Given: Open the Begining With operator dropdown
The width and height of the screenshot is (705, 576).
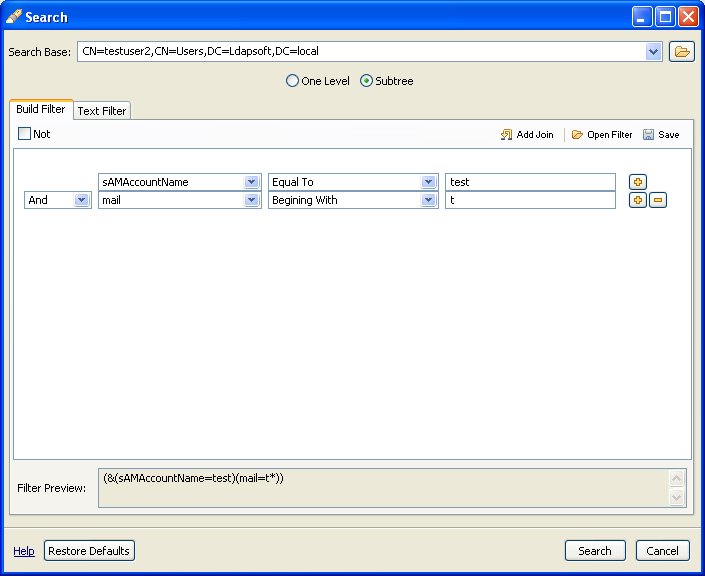Looking at the screenshot, I should click(x=428, y=200).
